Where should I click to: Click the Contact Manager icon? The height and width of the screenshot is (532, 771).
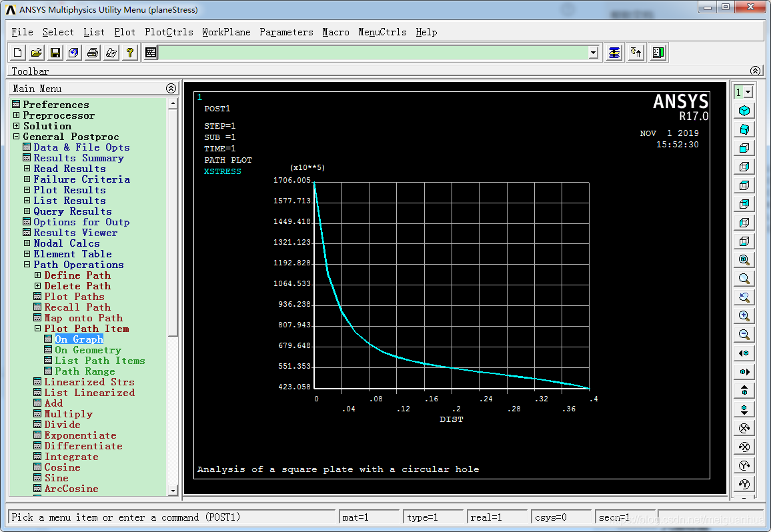coord(658,53)
